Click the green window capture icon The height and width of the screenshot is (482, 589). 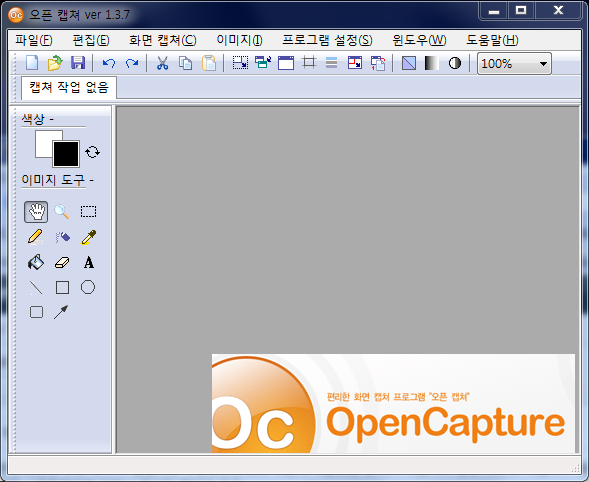pos(263,62)
